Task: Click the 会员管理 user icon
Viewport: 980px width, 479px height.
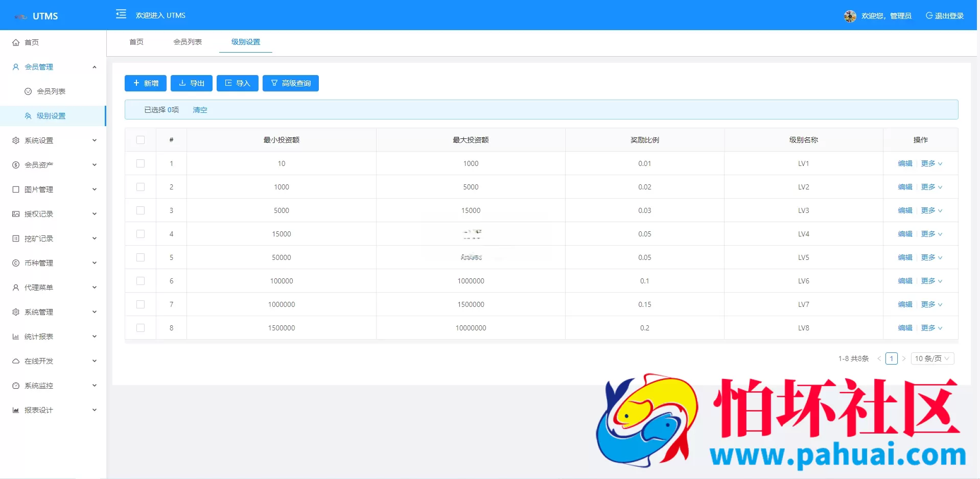Action: coord(16,67)
